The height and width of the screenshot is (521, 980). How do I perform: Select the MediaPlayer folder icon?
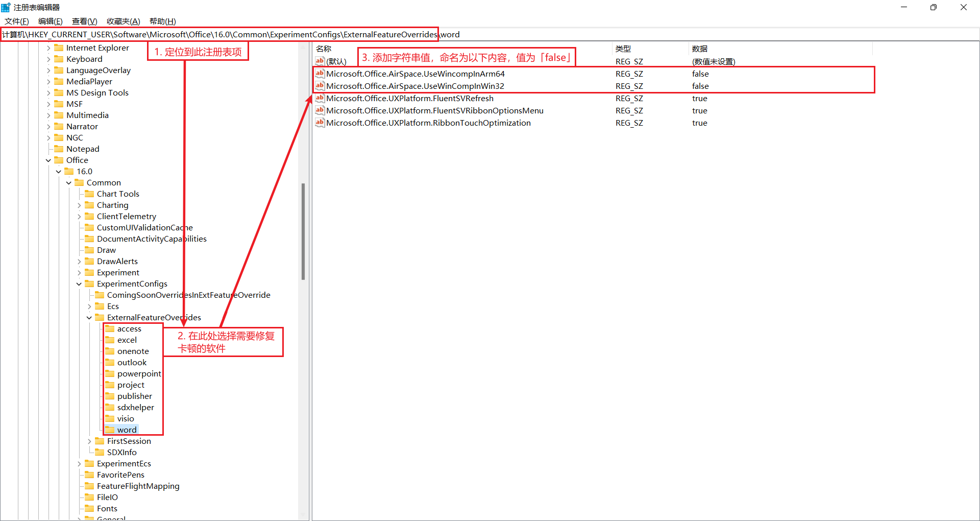(x=59, y=81)
